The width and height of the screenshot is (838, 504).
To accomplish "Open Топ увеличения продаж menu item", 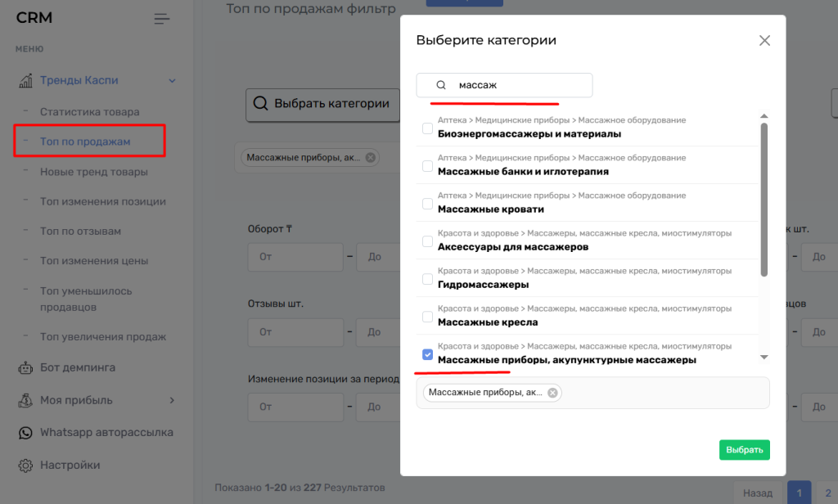I will [x=102, y=337].
